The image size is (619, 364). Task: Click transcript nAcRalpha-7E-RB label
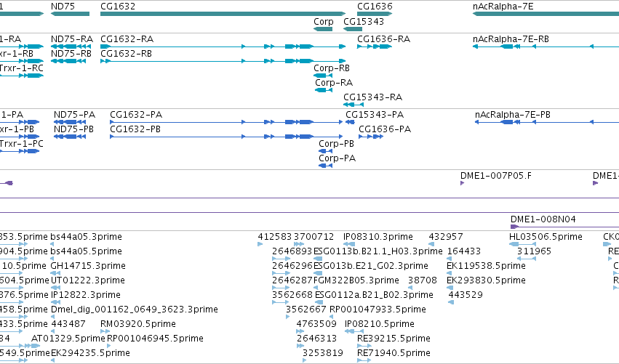(511, 39)
